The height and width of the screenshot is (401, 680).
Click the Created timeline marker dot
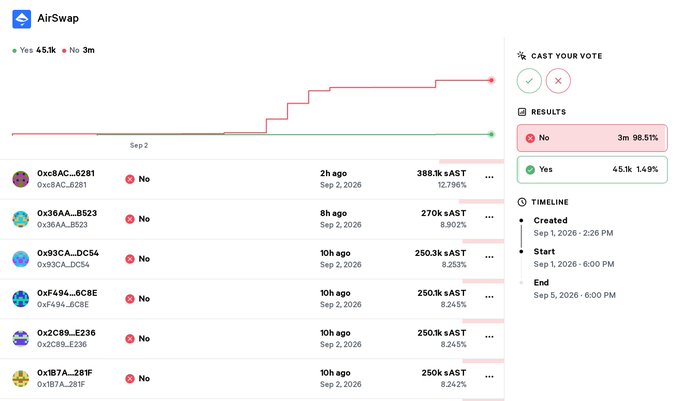521,221
